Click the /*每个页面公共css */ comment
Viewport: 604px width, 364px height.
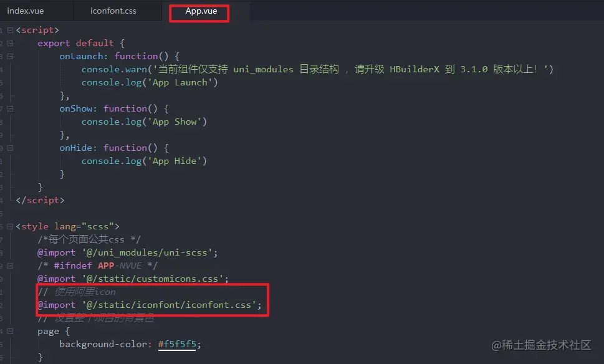click(89, 239)
